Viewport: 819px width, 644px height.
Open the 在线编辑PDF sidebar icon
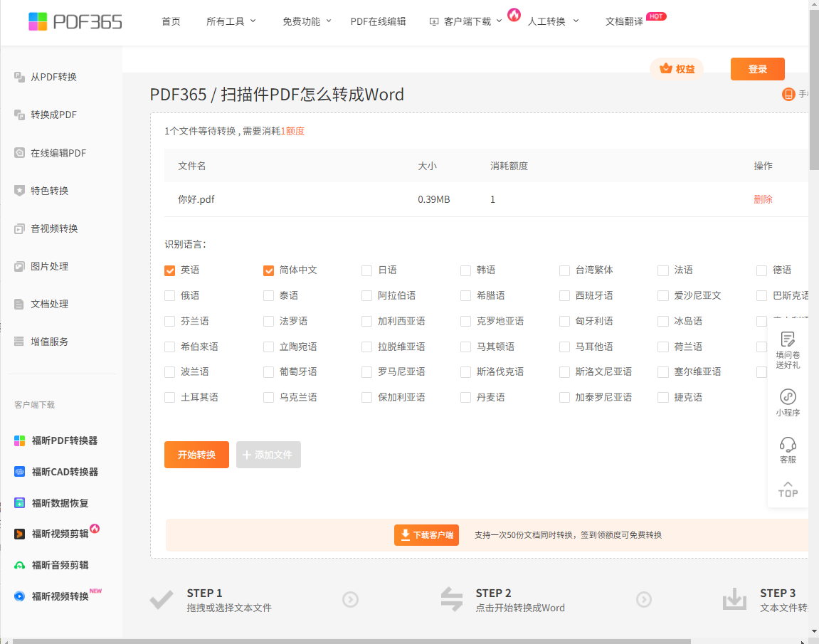(x=19, y=153)
